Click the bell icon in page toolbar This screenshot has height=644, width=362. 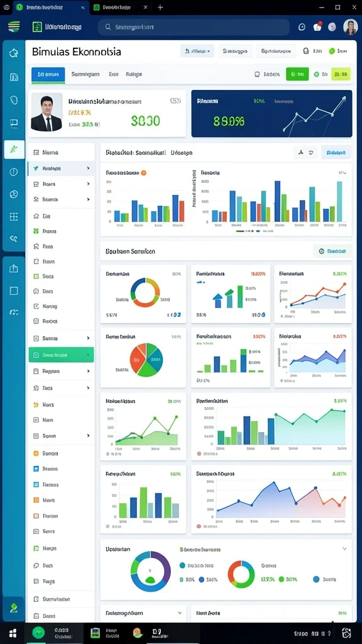306,52
